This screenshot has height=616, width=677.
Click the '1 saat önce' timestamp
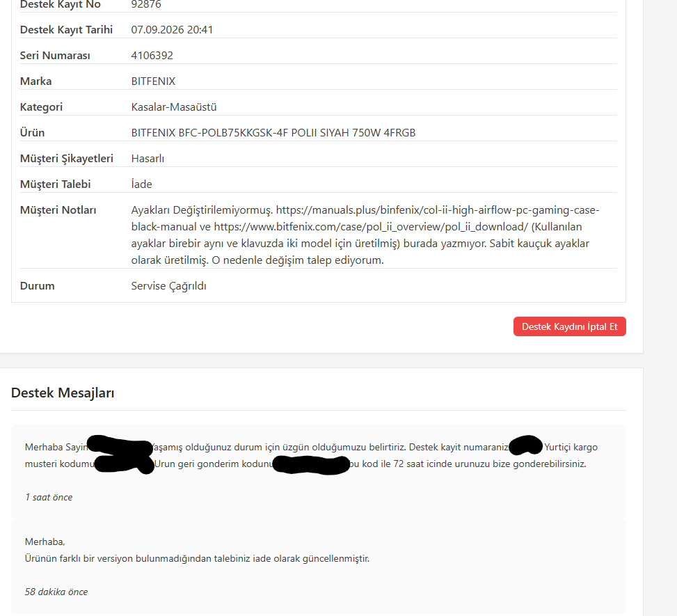coord(49,497)
